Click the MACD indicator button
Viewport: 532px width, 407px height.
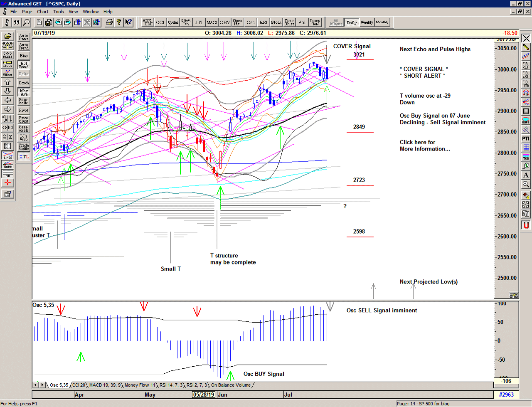point(212,22)
